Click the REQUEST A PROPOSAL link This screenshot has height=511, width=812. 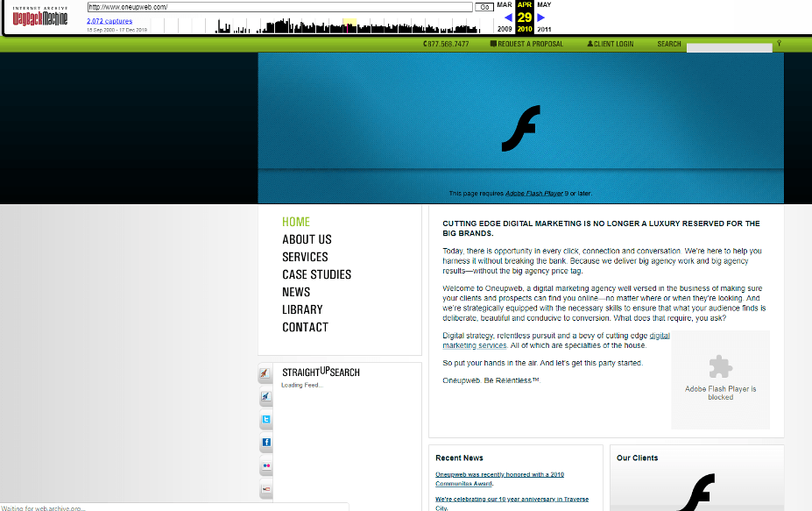click(x=526, y=44)
